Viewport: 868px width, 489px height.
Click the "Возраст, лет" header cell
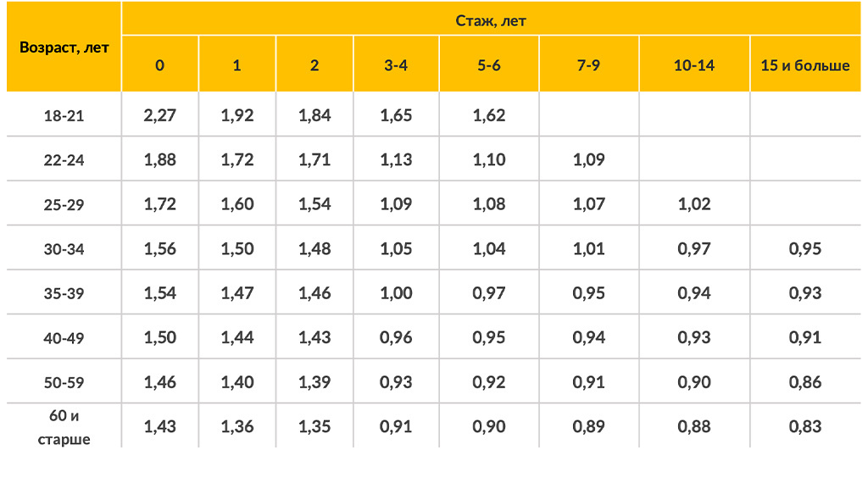pyautogui.click(x=64, y=47)
